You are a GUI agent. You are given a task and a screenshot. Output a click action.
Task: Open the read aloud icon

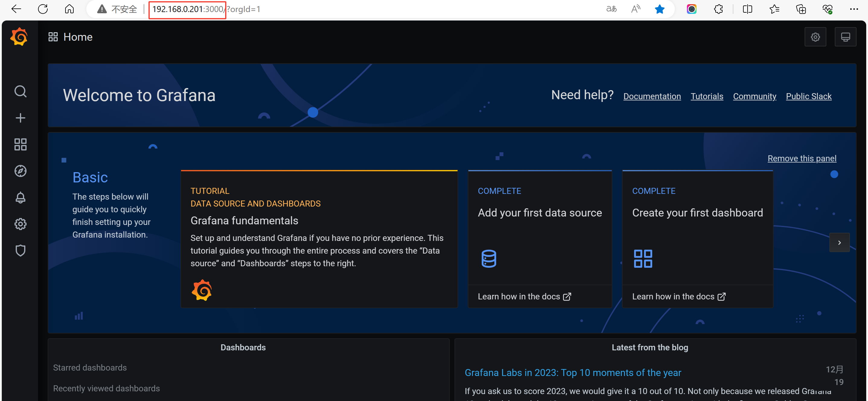(x=636, y=9)
